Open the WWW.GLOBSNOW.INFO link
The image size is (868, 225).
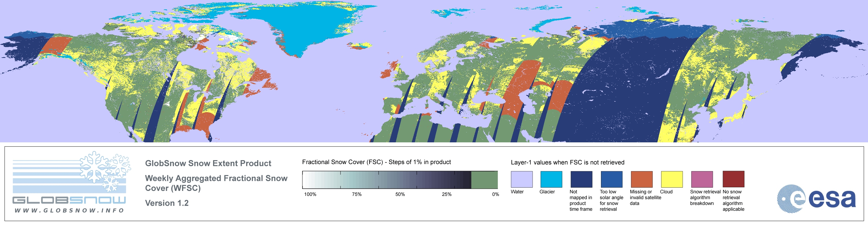pos(69,210)
